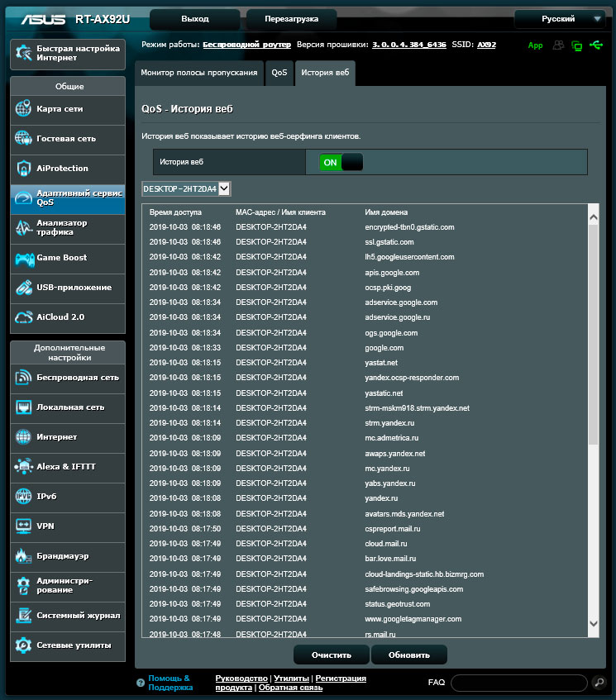Click the history list scrollbar thumb
616x700 pixels.
click(593, 334)
